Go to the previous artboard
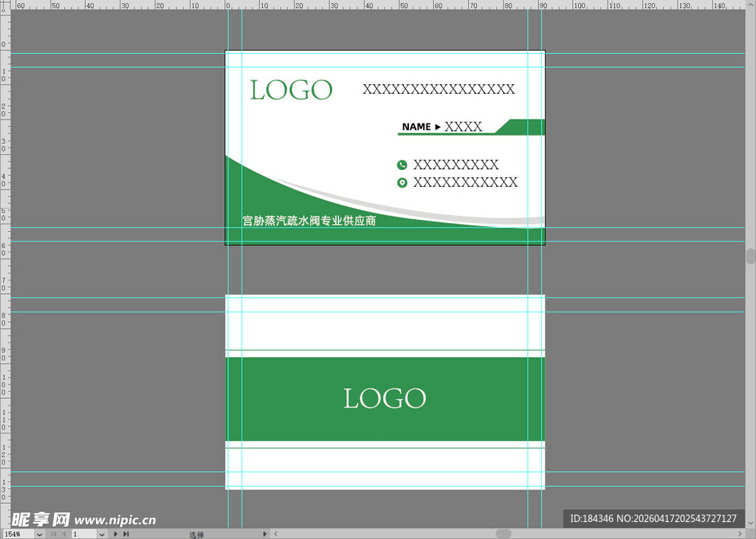This screenshot has height=539, width=756. tap(63, 534)
